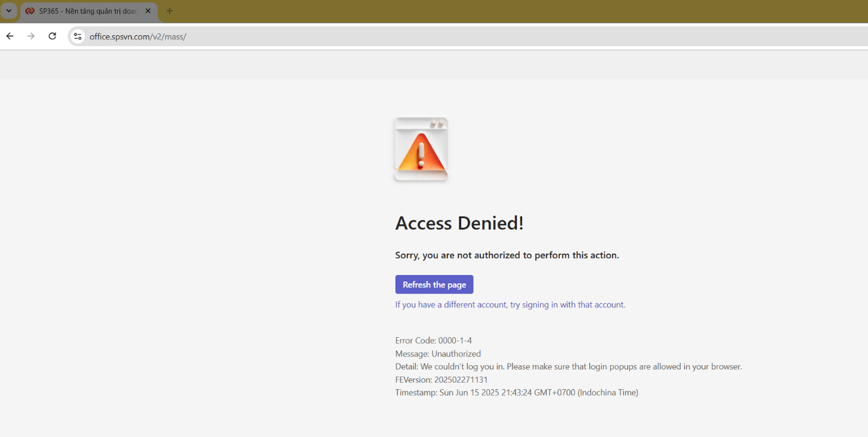The height and width of the screenshot is (437, 868).
Task: Go back to the previous page
Action: point(10,36)
